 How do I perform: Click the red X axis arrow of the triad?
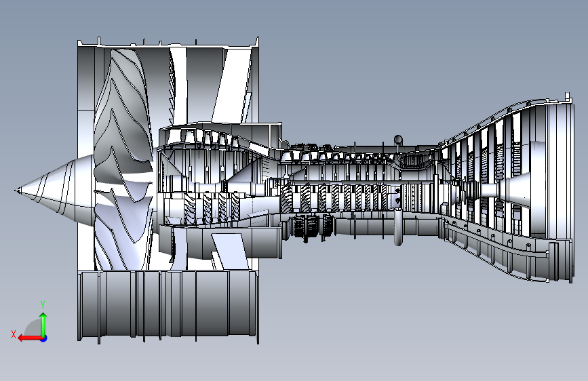tap(30, 338)
